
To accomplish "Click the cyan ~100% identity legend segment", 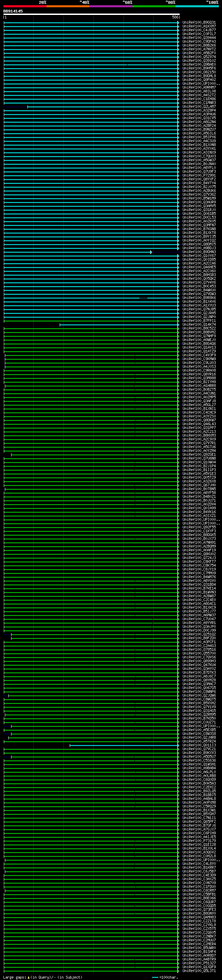I will click(197, 6).
